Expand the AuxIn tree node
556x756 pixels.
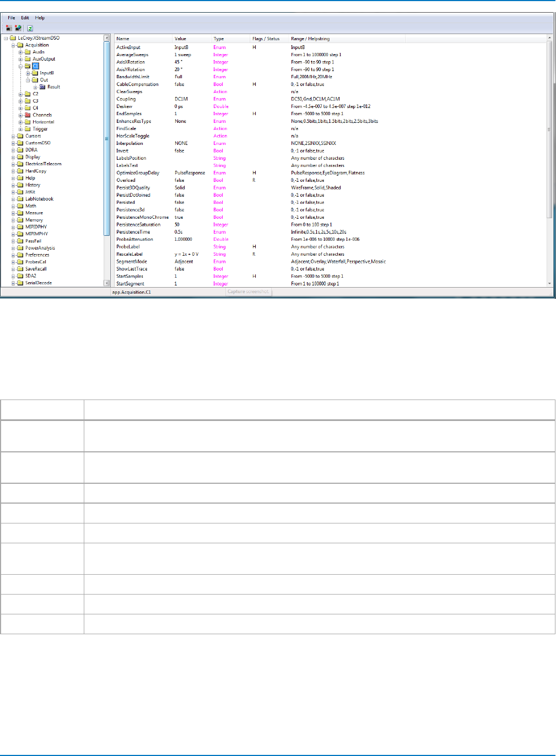(x=20, y=52)
